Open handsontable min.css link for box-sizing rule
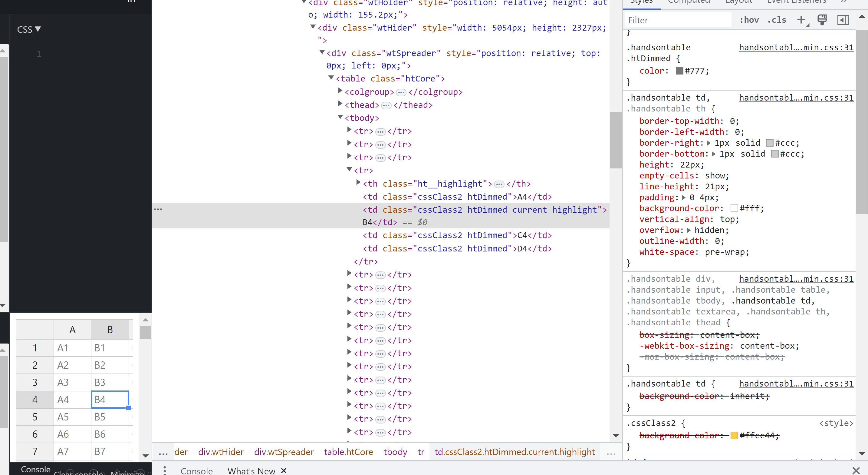The image size is (868, 475). 796,279
